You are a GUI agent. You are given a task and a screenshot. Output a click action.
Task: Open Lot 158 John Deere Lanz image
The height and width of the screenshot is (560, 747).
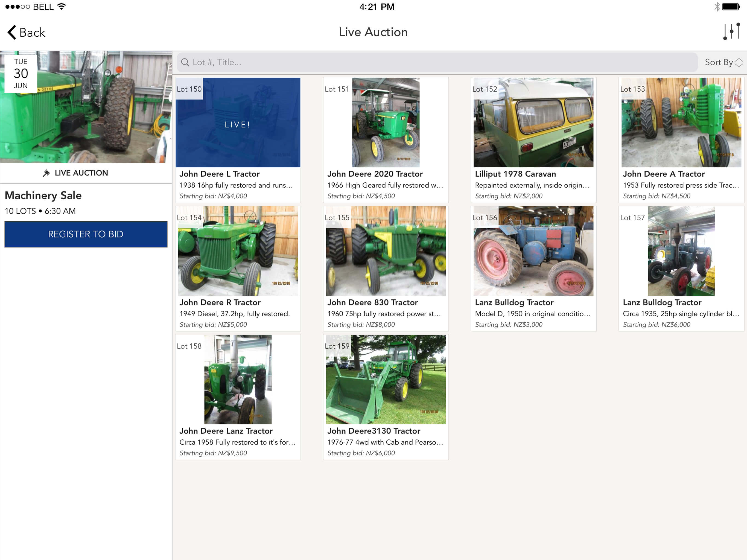tap(238, 380)
